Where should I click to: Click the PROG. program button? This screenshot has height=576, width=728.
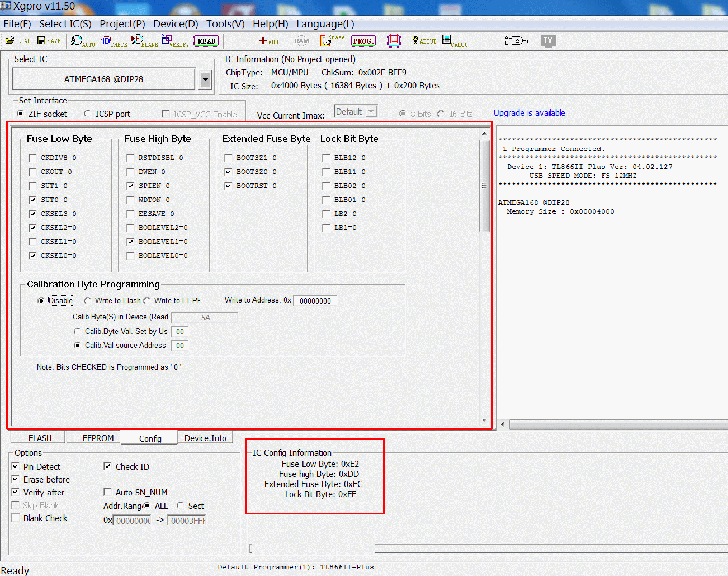click(363, 41)
